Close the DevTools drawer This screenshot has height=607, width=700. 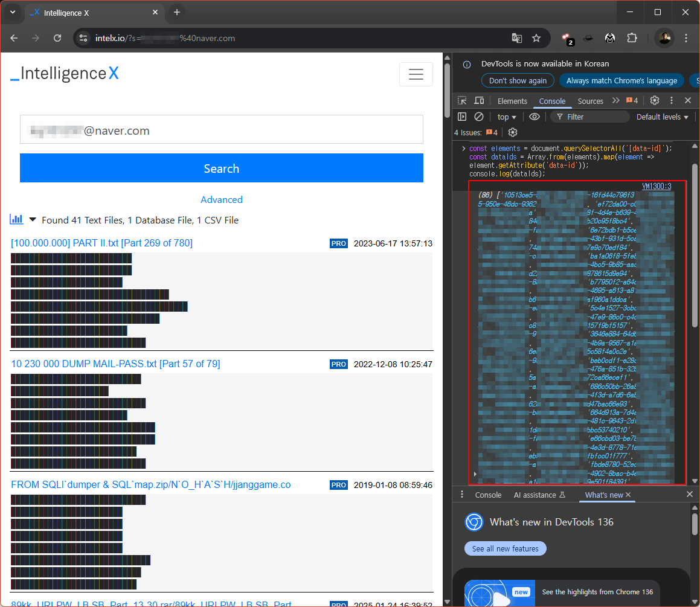point(689,494)
